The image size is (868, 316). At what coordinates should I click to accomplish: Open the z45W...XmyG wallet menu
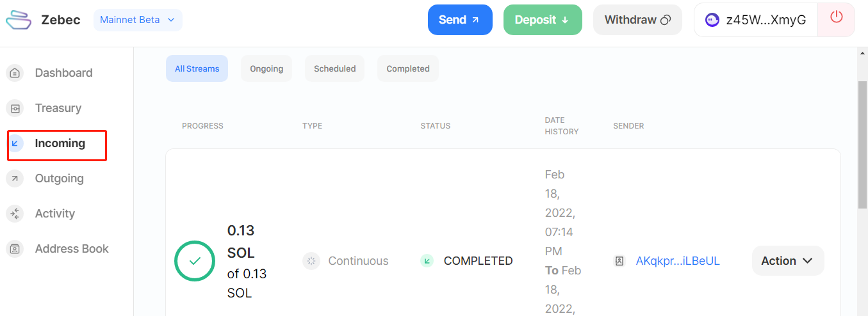click(756, 20)
